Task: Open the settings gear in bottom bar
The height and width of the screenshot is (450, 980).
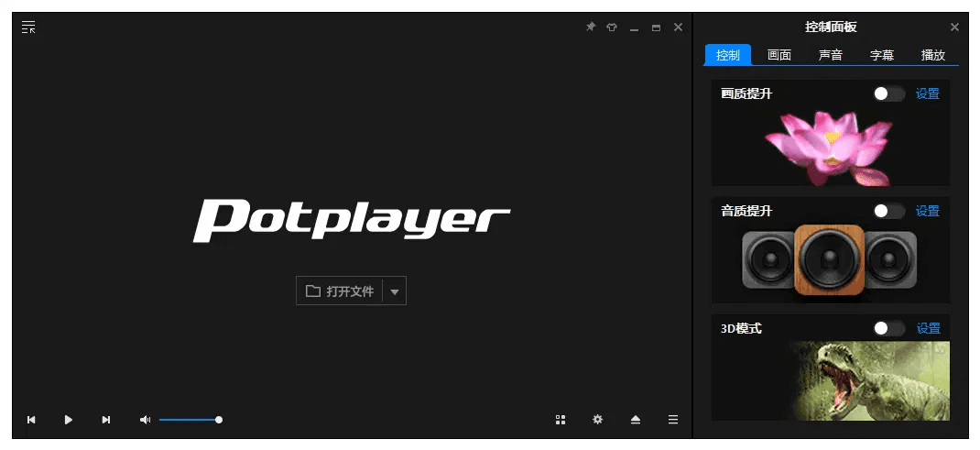Action: [x=597, y=420]
